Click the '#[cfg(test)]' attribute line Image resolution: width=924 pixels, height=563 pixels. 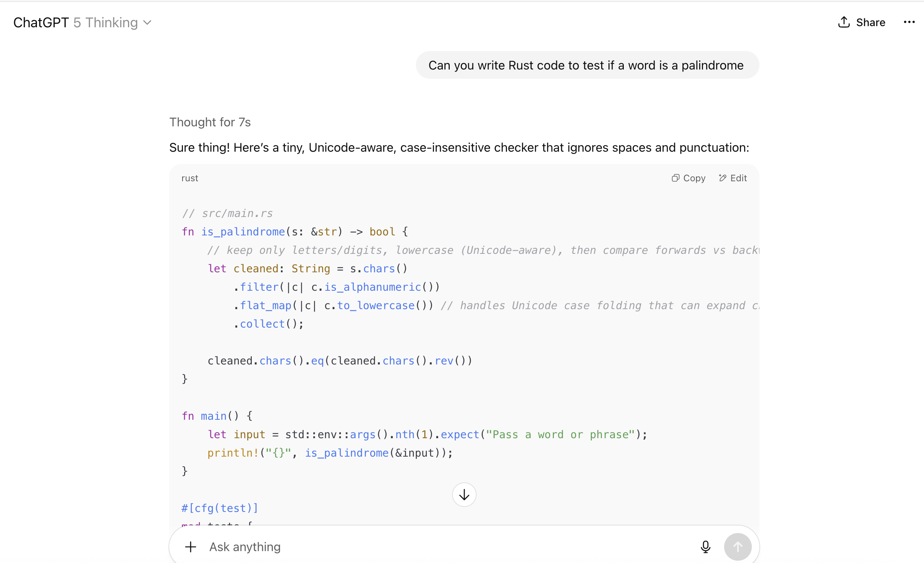(x=220, y=508)
